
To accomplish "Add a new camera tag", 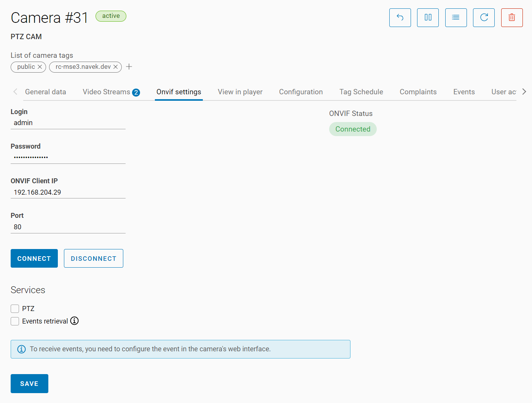I will (129, 67).
